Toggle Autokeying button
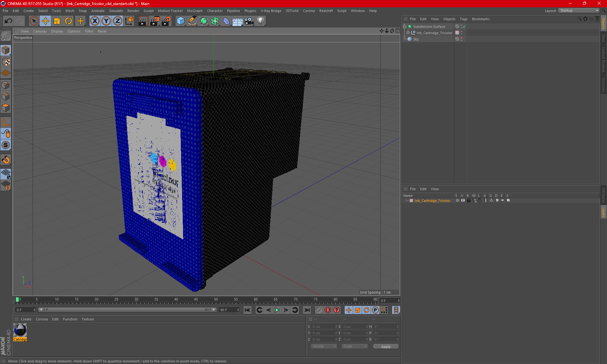Viewport: 607px width, 364px height. pyautogui.click(x=328, y=310)
